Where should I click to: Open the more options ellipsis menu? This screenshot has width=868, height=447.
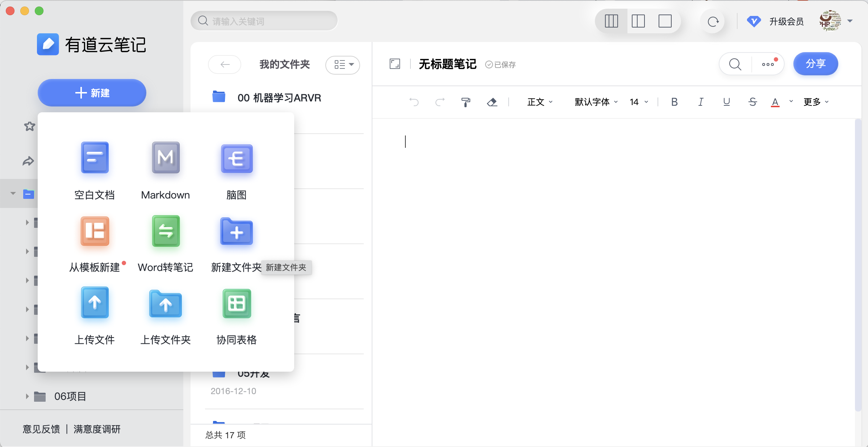pyautogui.click(x=768, y=64)
